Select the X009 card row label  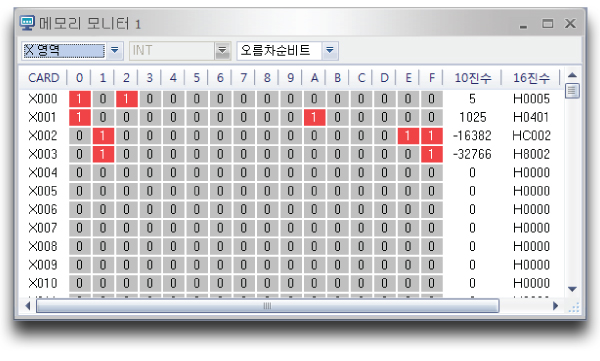(x=43, y=265)
